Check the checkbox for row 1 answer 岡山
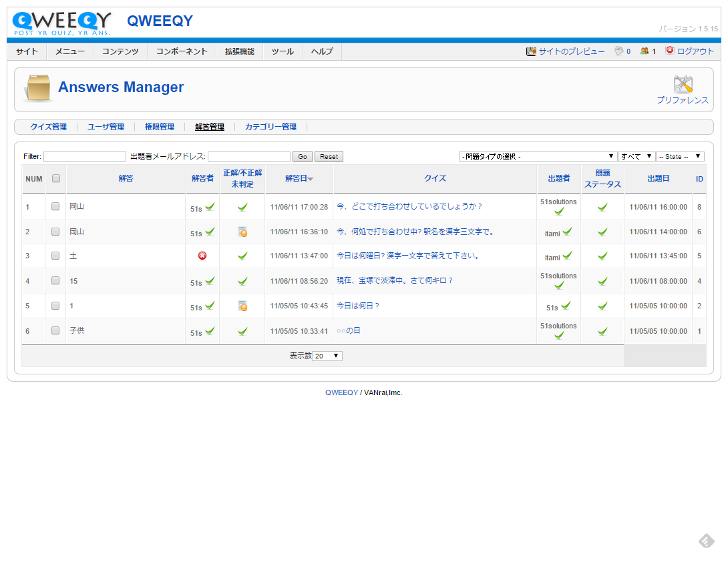This screenshot has height=562, width=728. 55,206
